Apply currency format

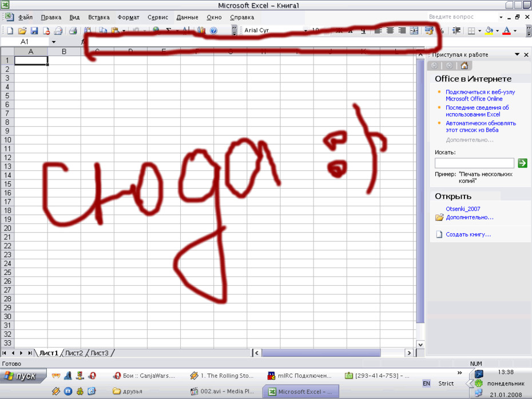click(429, 31)
